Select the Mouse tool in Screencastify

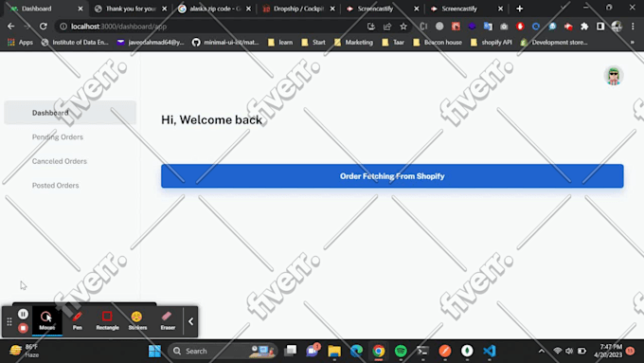coord(46,320)
